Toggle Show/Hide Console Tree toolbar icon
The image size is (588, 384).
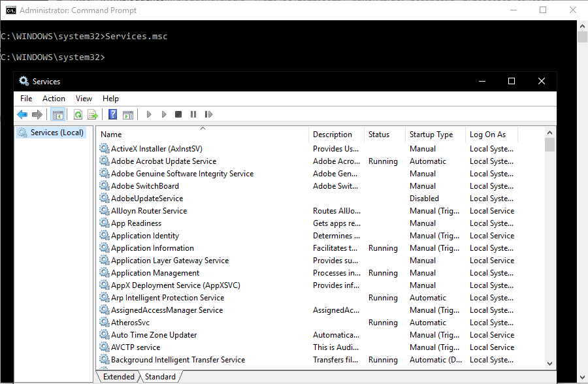57,114
